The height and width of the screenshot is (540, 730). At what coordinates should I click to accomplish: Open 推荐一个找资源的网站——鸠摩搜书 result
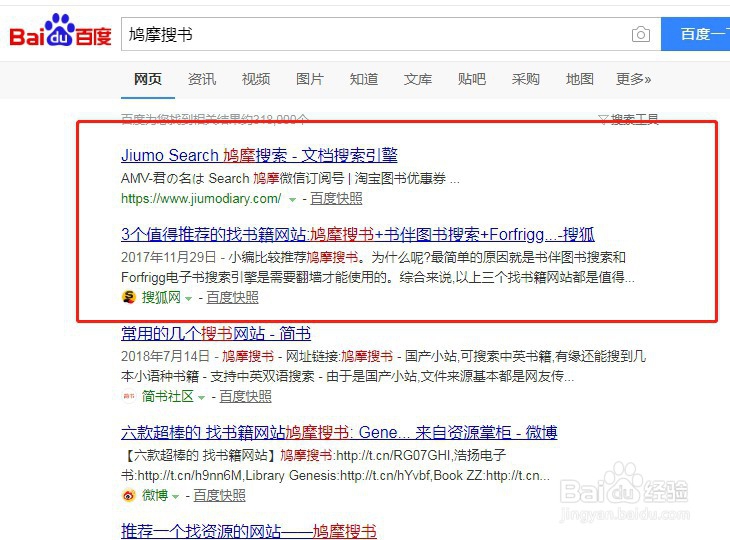coord(249,531)
